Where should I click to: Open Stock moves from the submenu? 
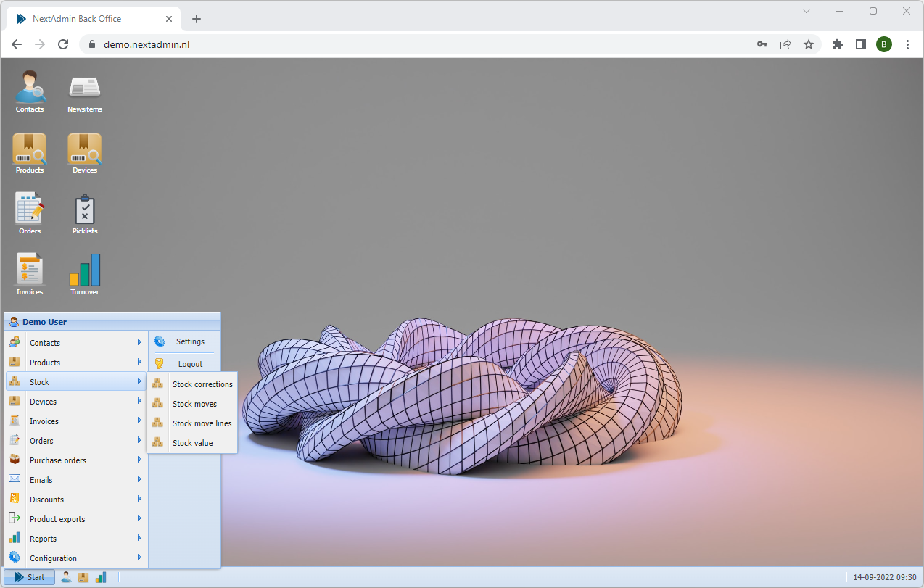pos(192,404)
